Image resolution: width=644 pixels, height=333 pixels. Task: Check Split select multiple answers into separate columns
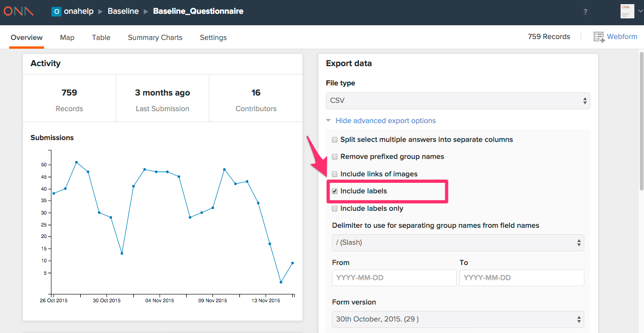coord(335,139)
